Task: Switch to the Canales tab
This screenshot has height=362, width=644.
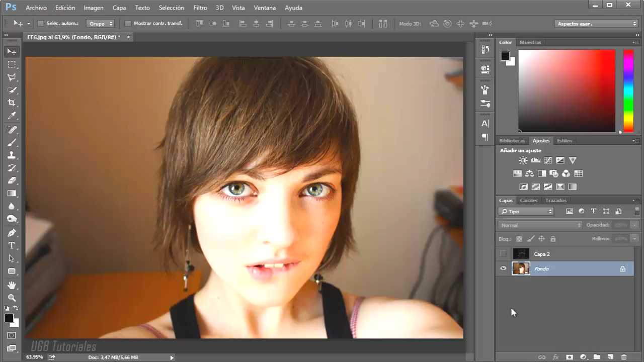Action: click(x=529, y=201)
